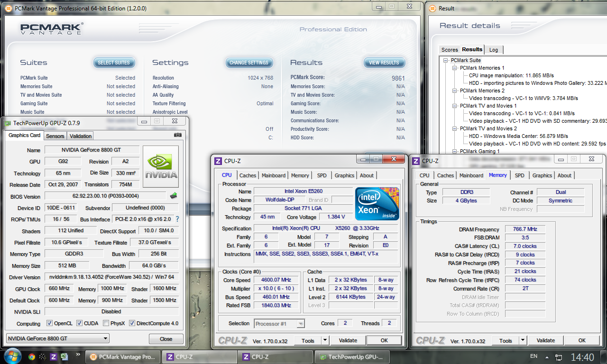Image resolution: width=607 pixels, height=364 pixels.
Task: Click PCMark Score value 9861
Action: point(398,78)
